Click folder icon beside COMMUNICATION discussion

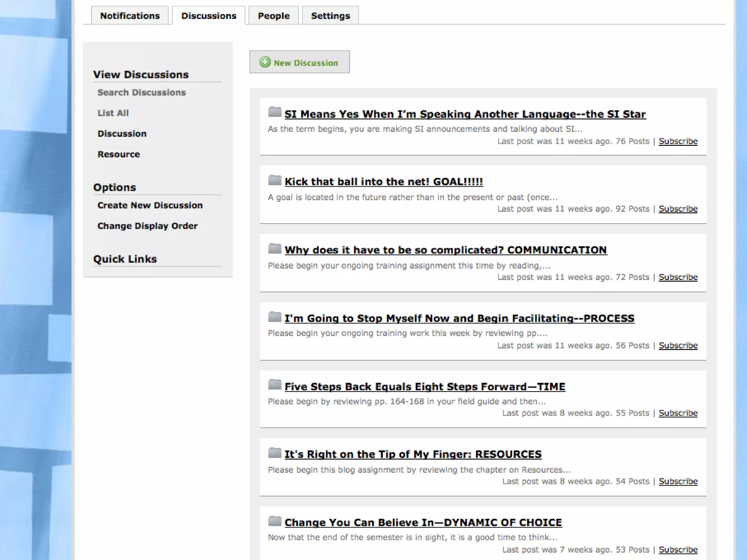pos(275,249)
